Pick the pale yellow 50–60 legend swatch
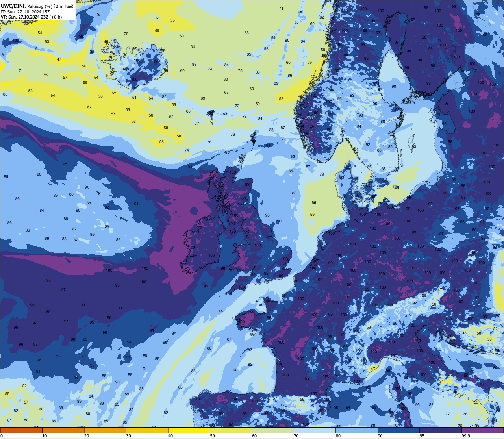 pos(231,430)
